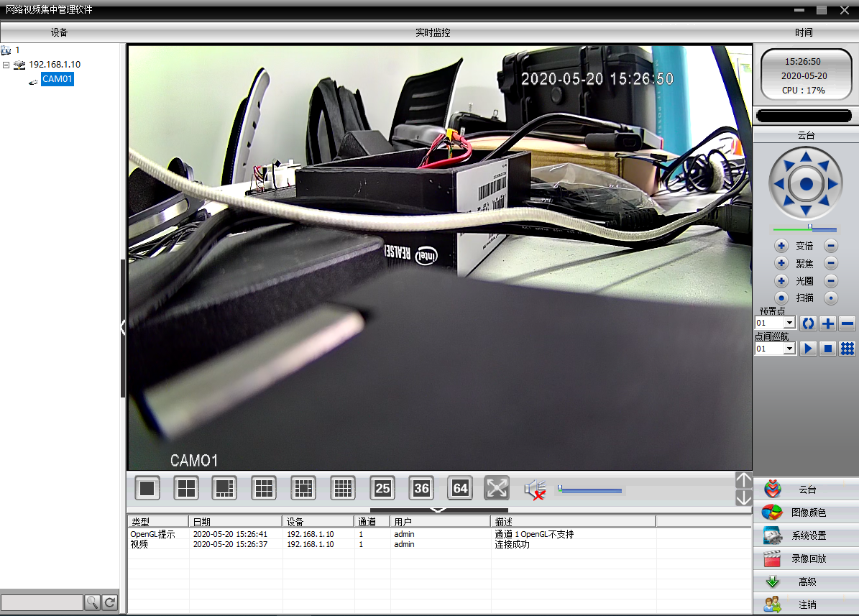Open cruise settings grid button
The image size is (859, 616).
click(847, 349)
